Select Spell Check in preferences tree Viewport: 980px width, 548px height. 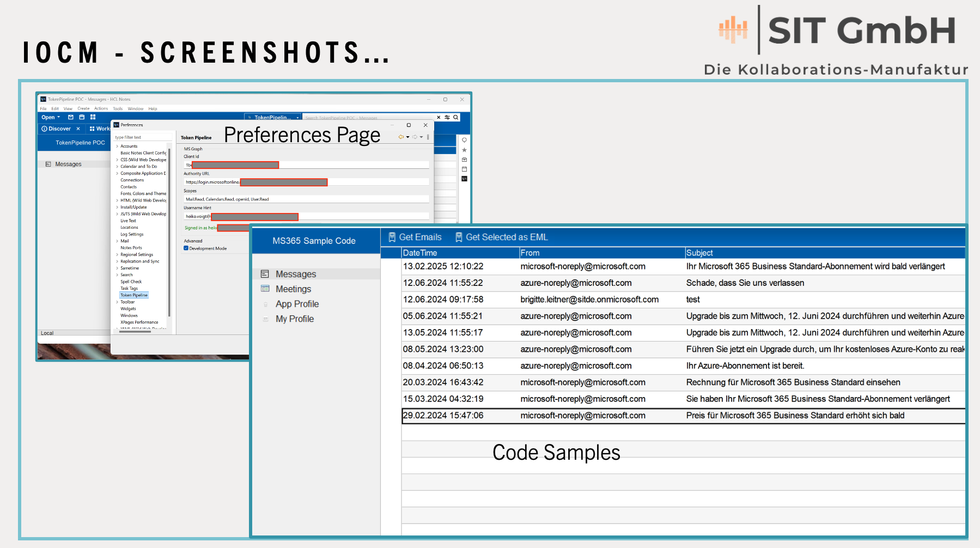pos(131,282)
